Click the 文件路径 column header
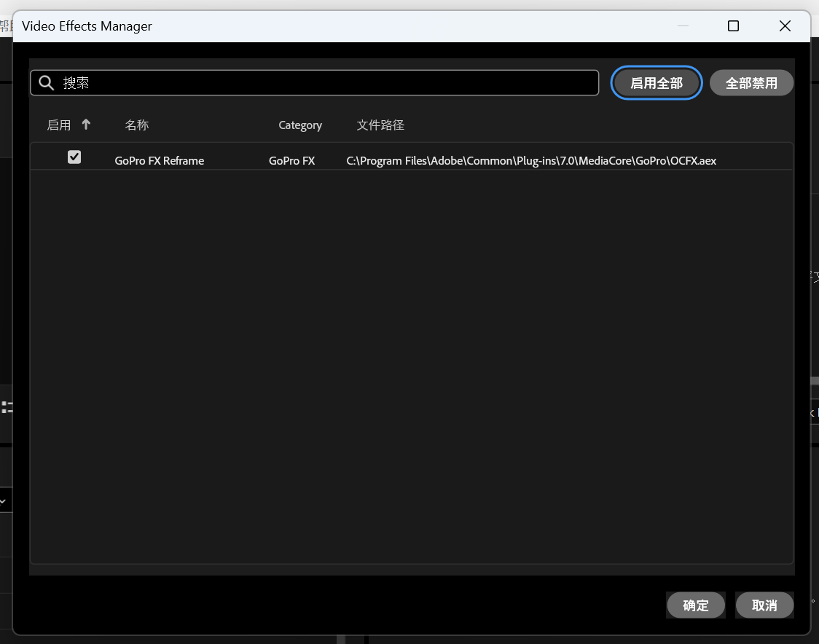The height and width of the screenshot is (644, 819). [380, 124]
